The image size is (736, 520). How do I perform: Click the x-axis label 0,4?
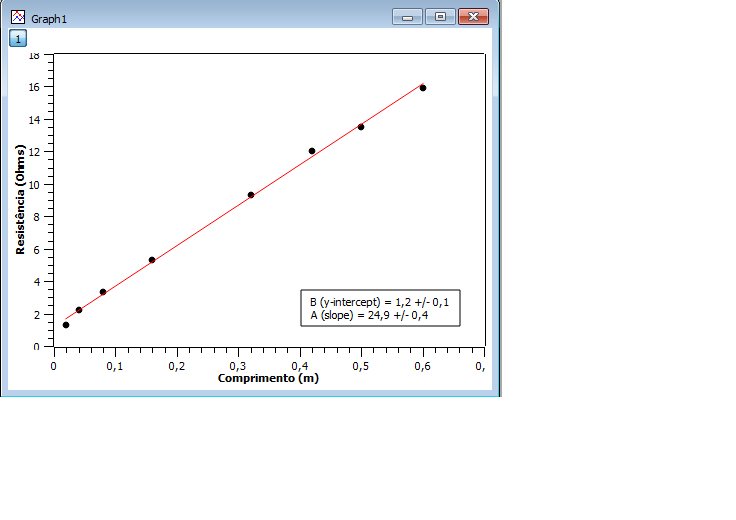point(299,366)
